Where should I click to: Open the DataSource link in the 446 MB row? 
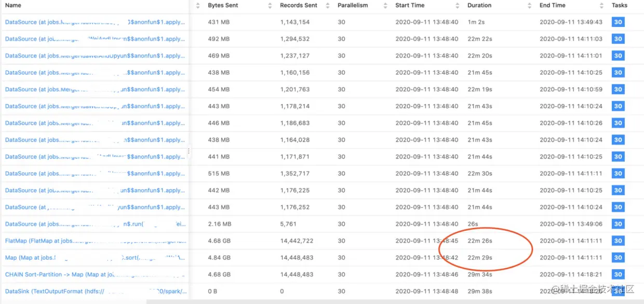click(x=96, y=123)
